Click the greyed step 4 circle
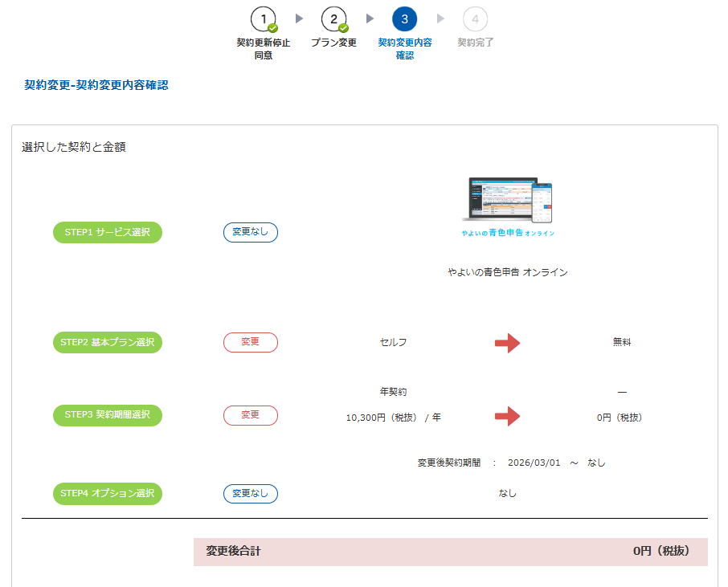This screenshot has height=587, width=728. pos(475,18)
